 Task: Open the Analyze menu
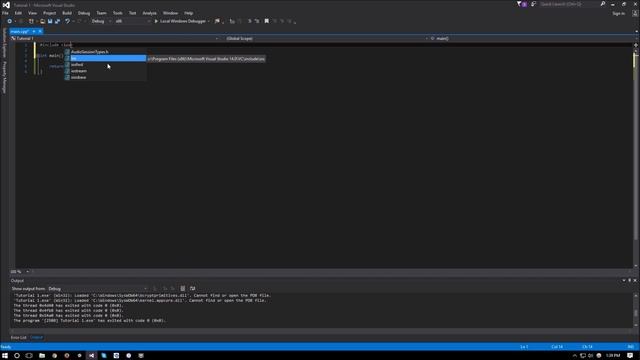[x=149, y=13]
